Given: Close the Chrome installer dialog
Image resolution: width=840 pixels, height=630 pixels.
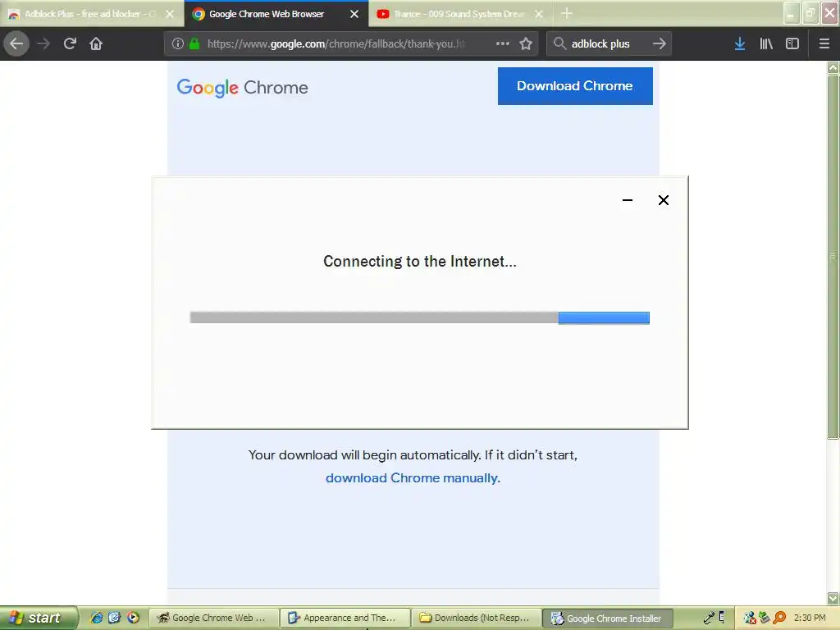Looking at the screenshot, I should point(663,200).
